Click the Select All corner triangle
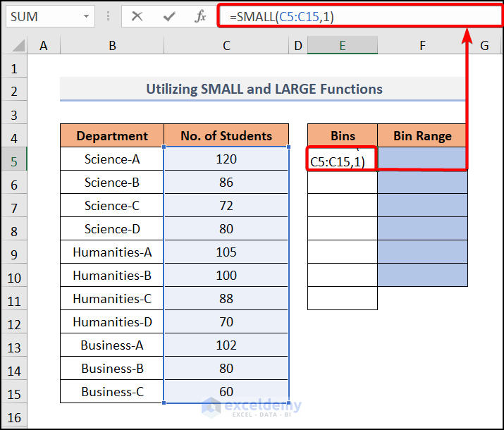 tap(18, 45)
